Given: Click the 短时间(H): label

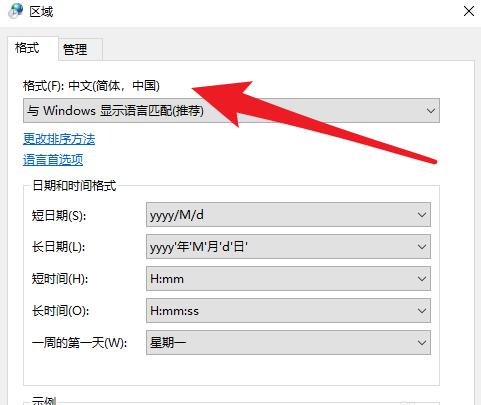Looking at the screenshot, I should point(60,279).
